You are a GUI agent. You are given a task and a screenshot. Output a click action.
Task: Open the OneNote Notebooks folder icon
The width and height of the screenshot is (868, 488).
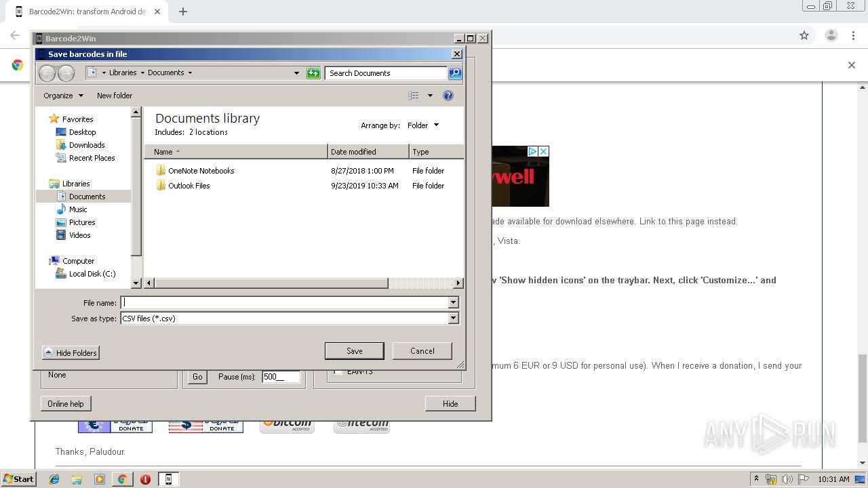(x=161, y=171)
